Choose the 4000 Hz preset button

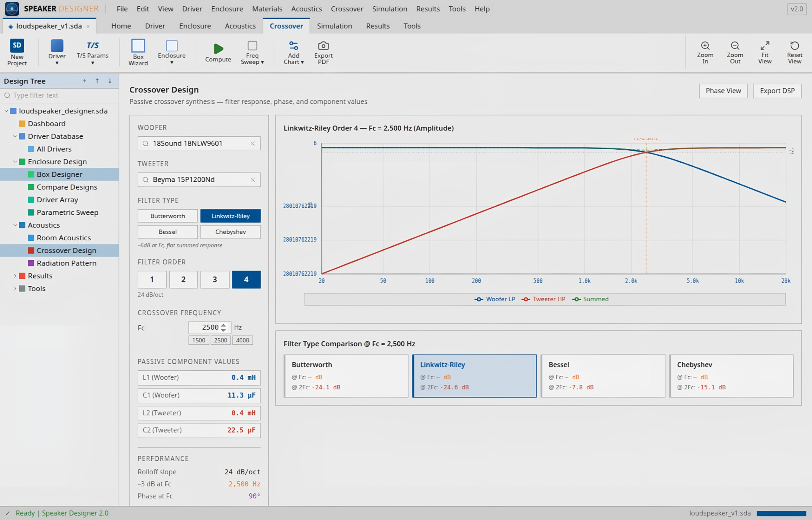pyautogui.click(x=243, y=340)
